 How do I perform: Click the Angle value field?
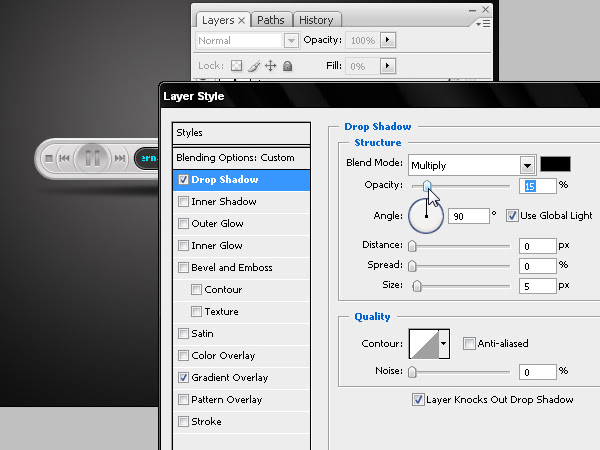coord(469,216)
